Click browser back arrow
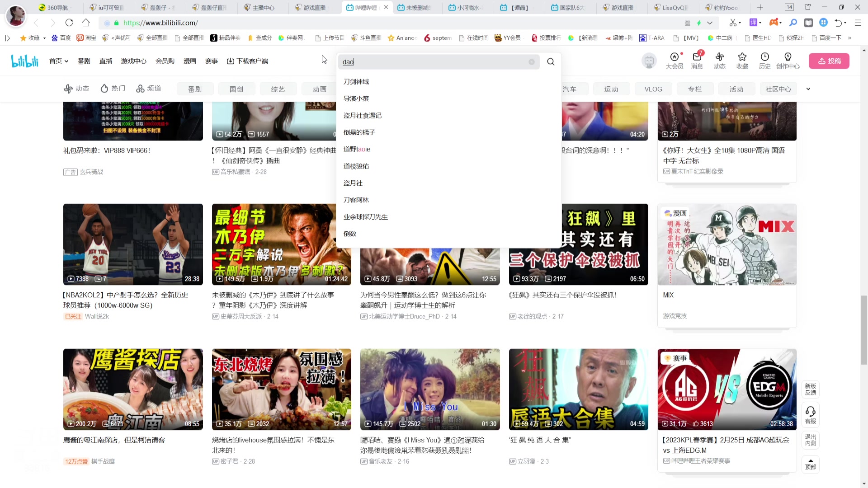Viewport: 868px width, 488px height. [36, 23]
